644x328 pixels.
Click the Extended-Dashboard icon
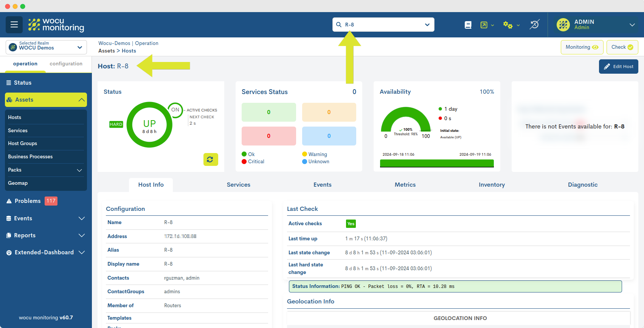(x=9, y=252)
